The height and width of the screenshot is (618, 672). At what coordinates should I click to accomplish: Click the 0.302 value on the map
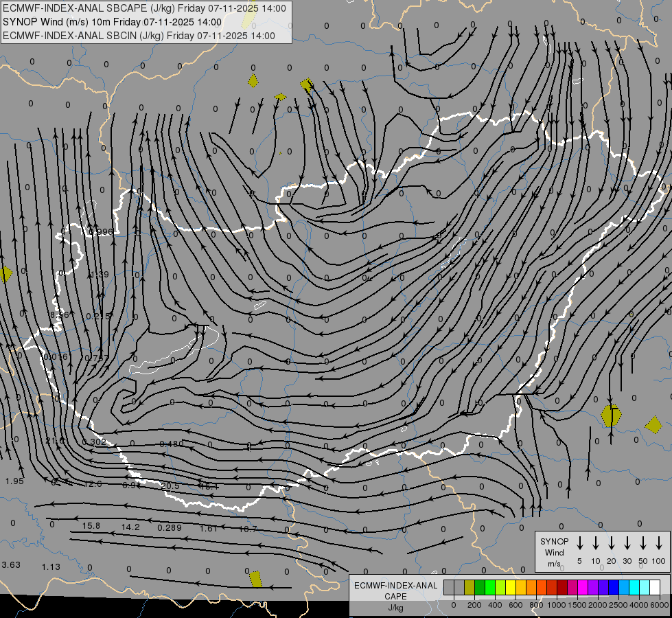coord(94,442)
